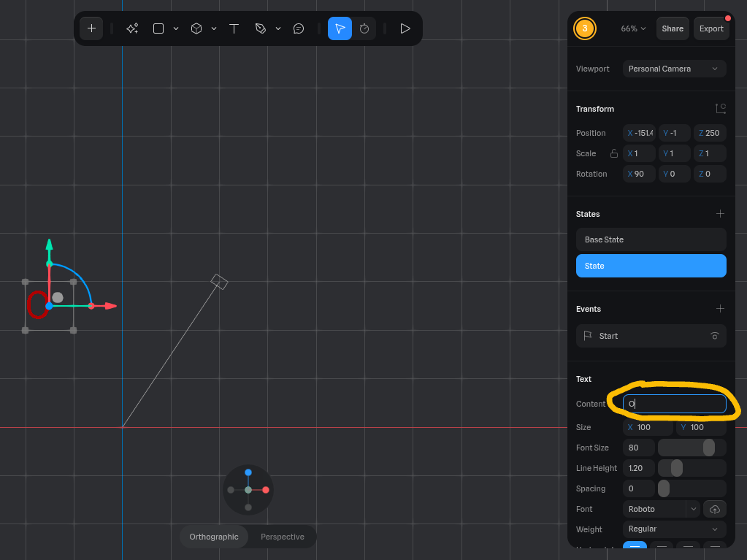Click the blue rotation arc on gizmo
The height and width of the screenshot is (560, 747).
pyautogui.click(x=79, y=276)
